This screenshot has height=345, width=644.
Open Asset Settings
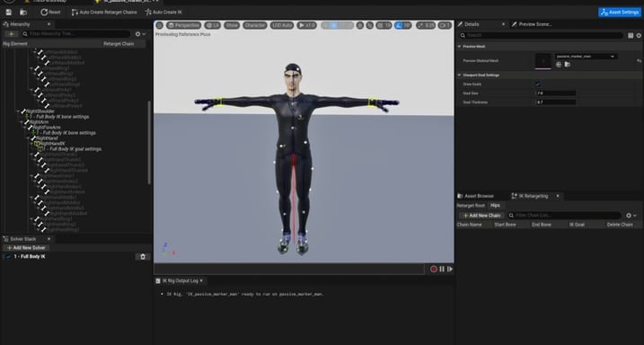620,13
